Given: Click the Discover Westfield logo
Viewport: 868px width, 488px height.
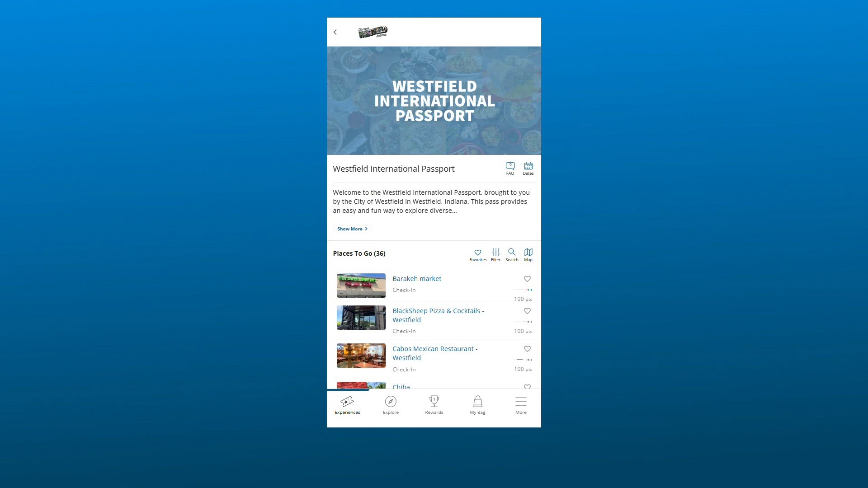Looking at the screenshot, I should click(373, 32).
